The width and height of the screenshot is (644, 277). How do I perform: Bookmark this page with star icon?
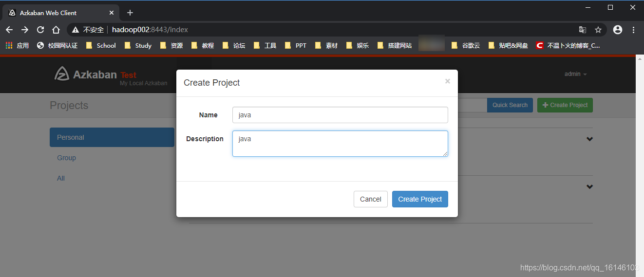(598, 30)
